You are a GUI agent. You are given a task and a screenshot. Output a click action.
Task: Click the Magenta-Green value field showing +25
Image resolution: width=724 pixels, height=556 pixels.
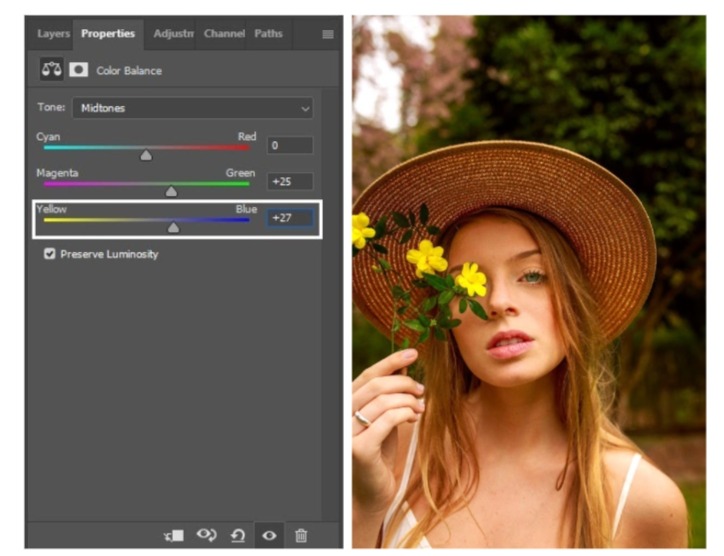click(x=289, y=182)
